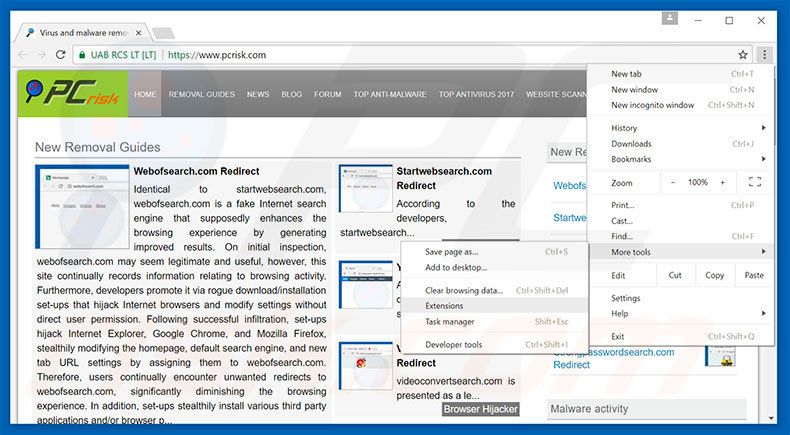Decrease zoom with minus button
The height and width of the screenshot is (435, 790).
point(673,182)
